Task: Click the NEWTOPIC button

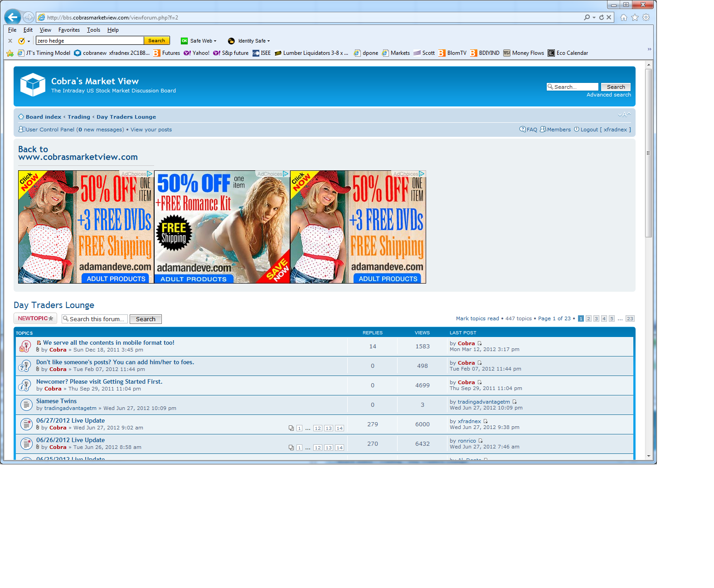Action: click(35, 318)
